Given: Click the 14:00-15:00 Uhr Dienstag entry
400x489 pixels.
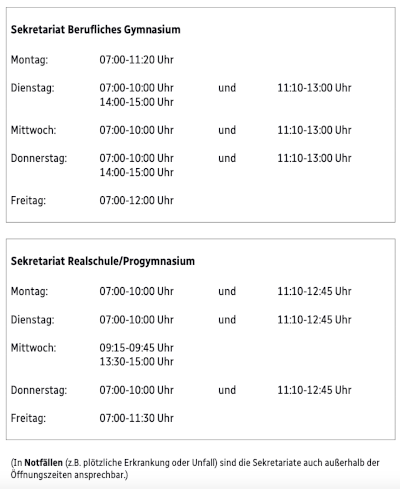Looking at the screenshot, I should (x=136, y=102).
